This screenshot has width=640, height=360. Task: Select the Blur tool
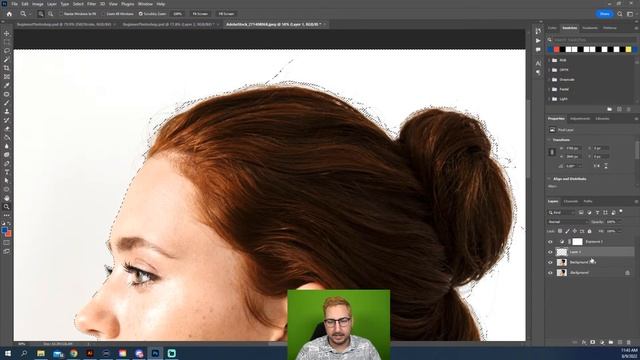pyautogui.click(x=7, y=146)
